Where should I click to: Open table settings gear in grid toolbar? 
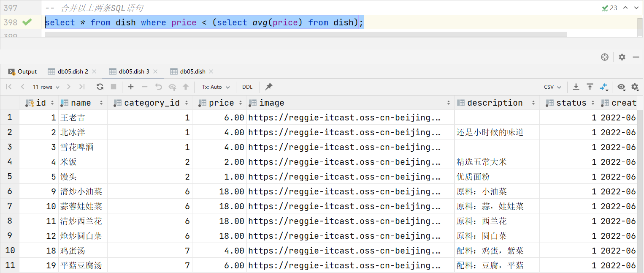pyautogui.click(x=635, y=87)
